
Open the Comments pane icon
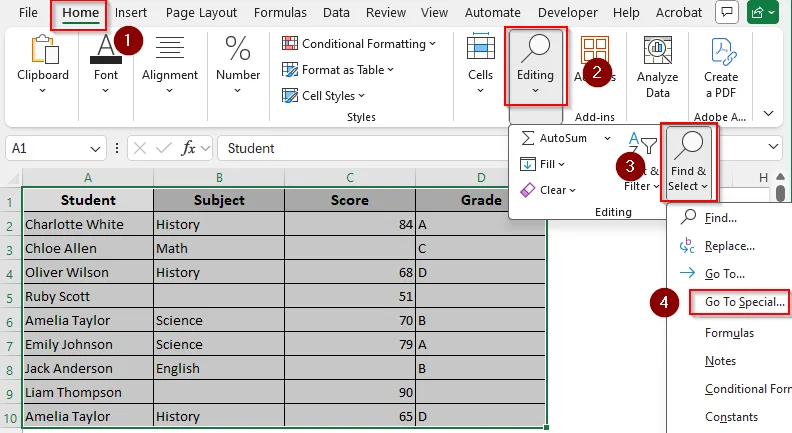[727, 13]
